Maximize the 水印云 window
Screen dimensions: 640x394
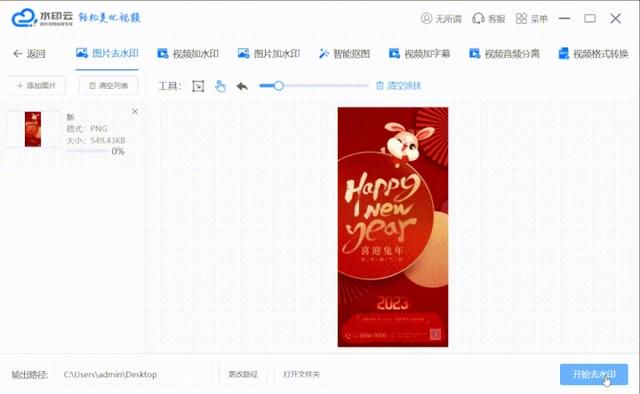coord(590,18)
